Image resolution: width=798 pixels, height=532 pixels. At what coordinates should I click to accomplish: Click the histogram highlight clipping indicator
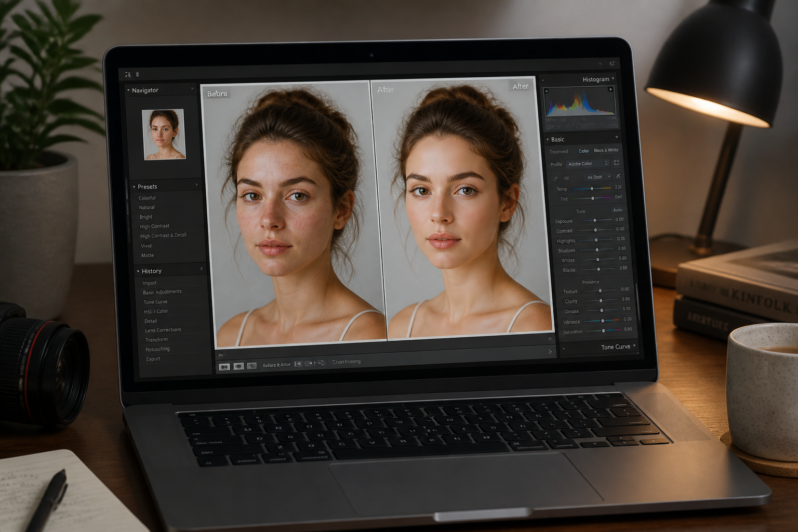pos(610,89)
